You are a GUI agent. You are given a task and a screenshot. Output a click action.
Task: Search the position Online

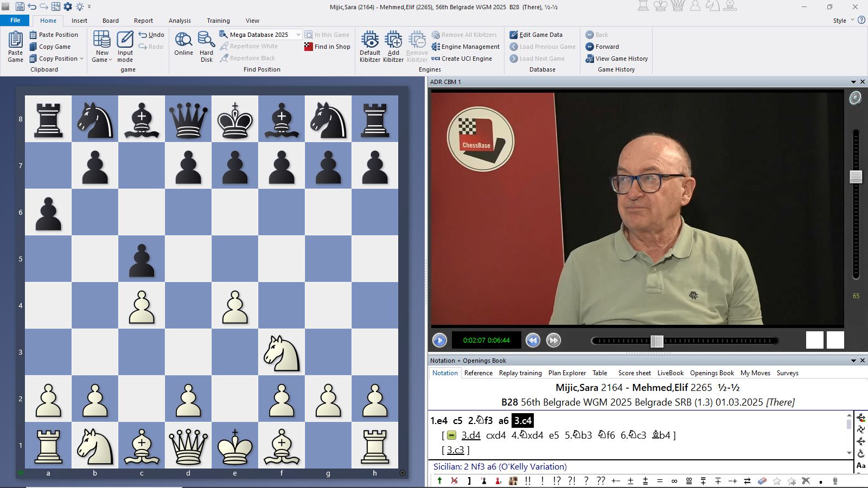pos(183,43)
